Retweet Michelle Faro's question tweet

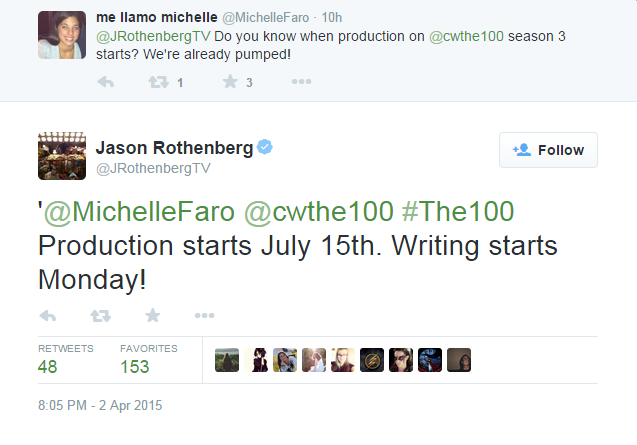158,82
